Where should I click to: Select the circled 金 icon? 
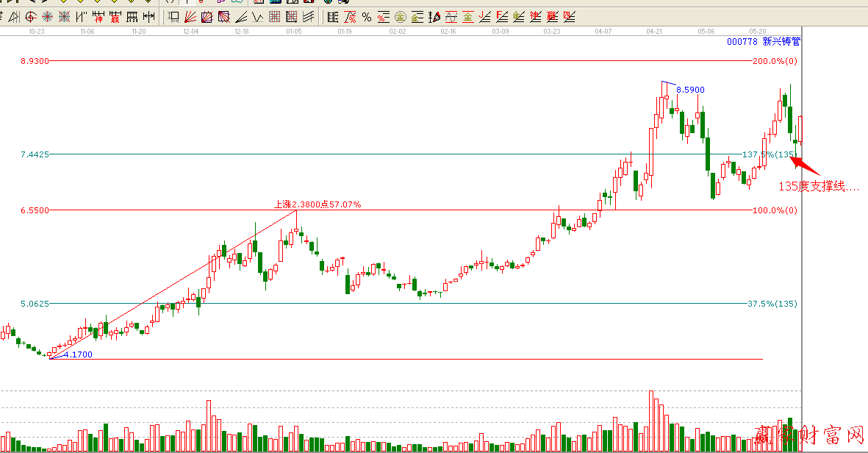pyautogui.click(x=400, y=17)
